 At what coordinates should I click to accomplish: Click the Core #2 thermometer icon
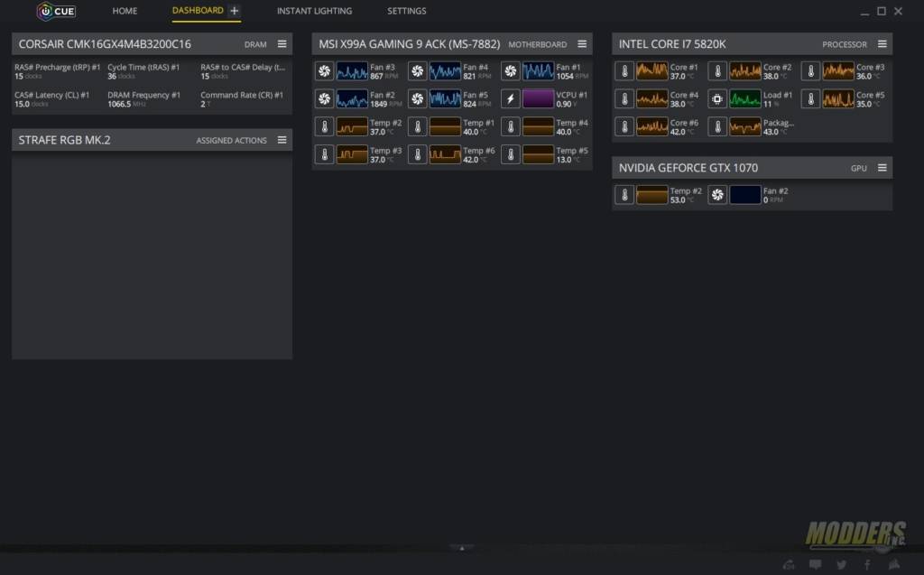pyautogui.click(x=717, y=71)
